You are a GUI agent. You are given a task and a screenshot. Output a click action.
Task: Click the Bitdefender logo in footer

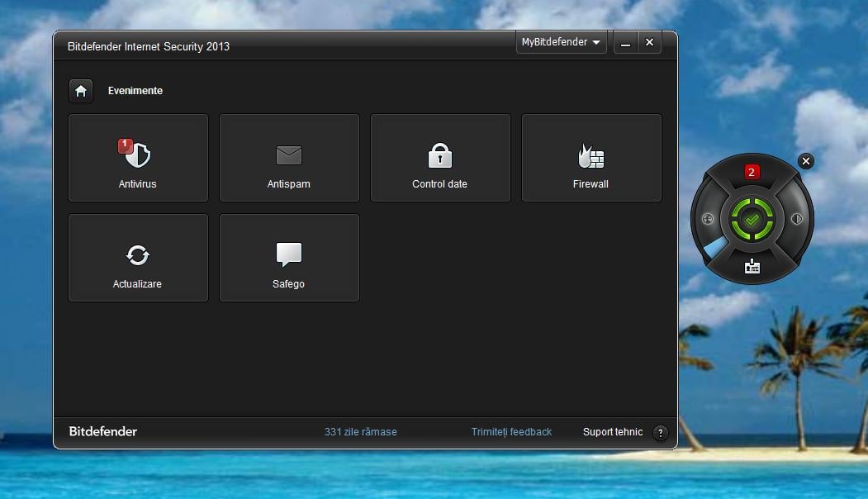point(103,431)
